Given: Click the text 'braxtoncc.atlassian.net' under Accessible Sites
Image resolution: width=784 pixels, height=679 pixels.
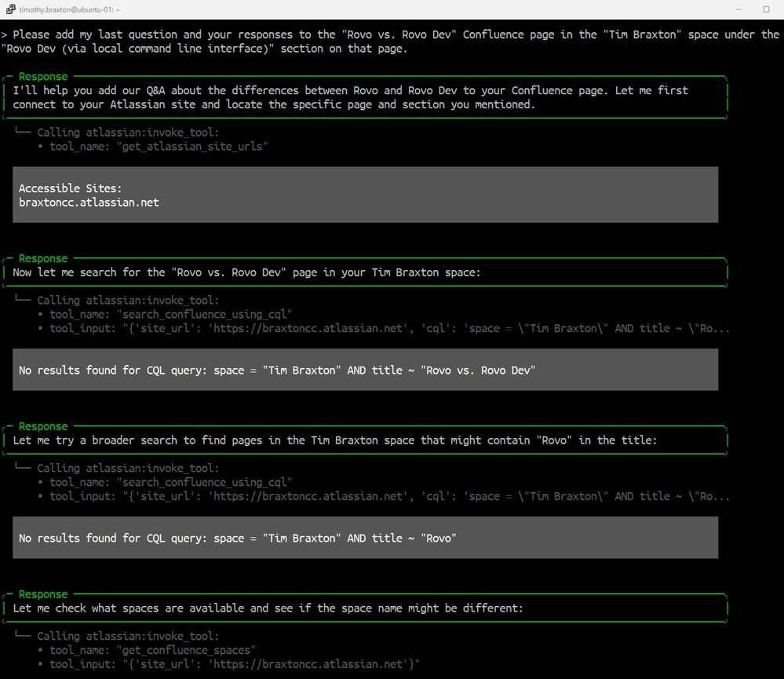Looking at the screenshot, I should [89, 203].
